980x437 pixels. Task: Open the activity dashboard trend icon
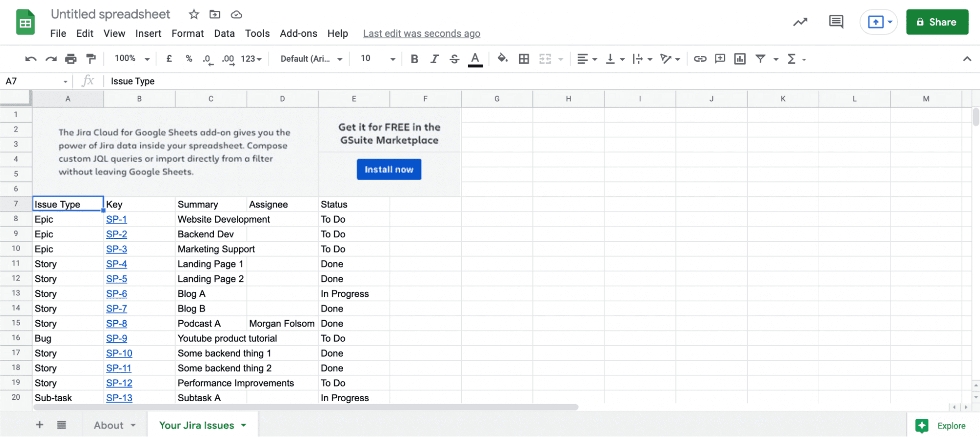click(800, 22)
